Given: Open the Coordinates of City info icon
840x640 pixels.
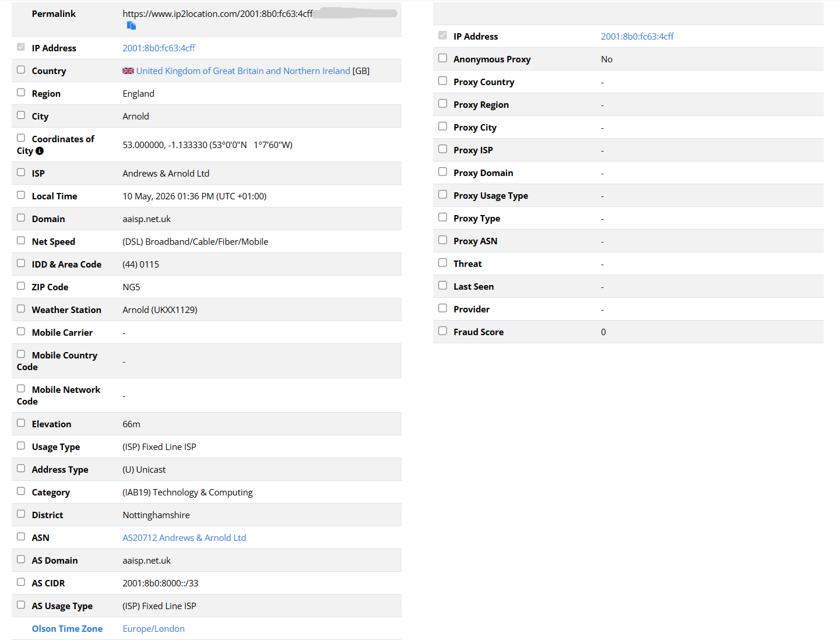Looking at the screenshot, I should (x=40, y=151).
